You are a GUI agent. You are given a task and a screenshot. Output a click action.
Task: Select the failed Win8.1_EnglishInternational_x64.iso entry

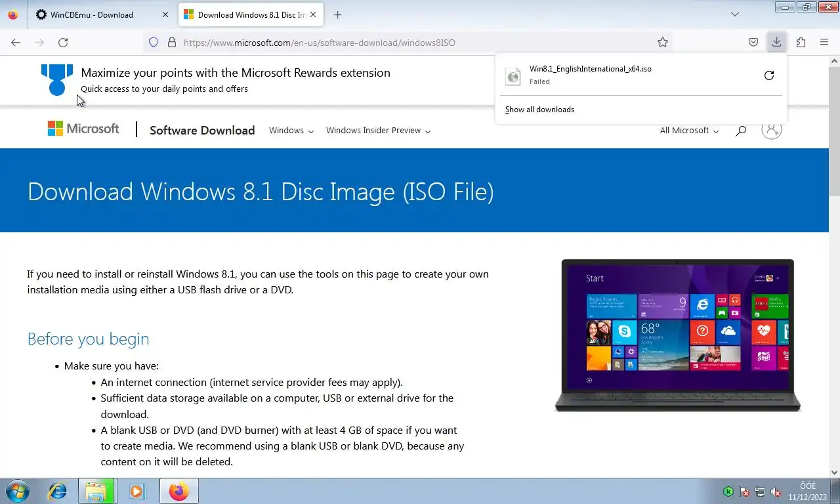(x=640, y=75)
